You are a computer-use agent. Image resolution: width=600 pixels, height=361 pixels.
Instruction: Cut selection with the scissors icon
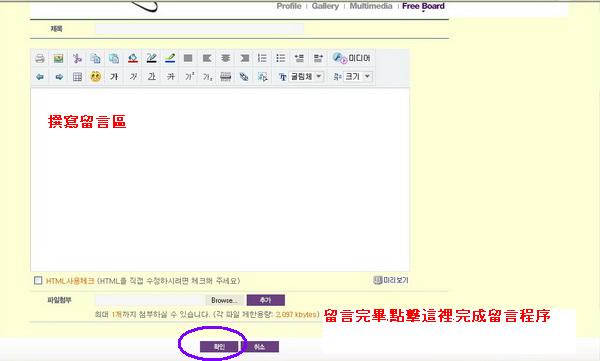click(77, 58)
